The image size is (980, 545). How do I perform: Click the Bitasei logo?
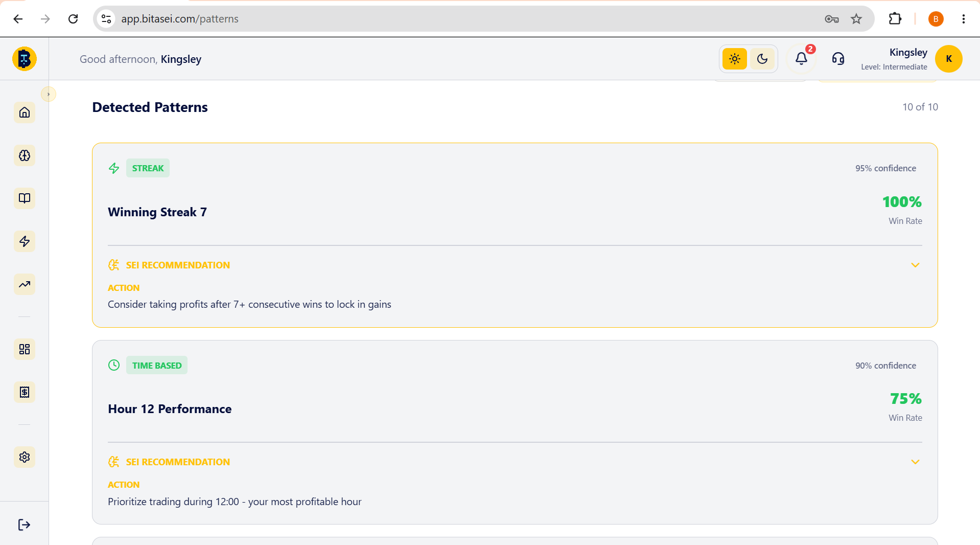click(25, 59)
